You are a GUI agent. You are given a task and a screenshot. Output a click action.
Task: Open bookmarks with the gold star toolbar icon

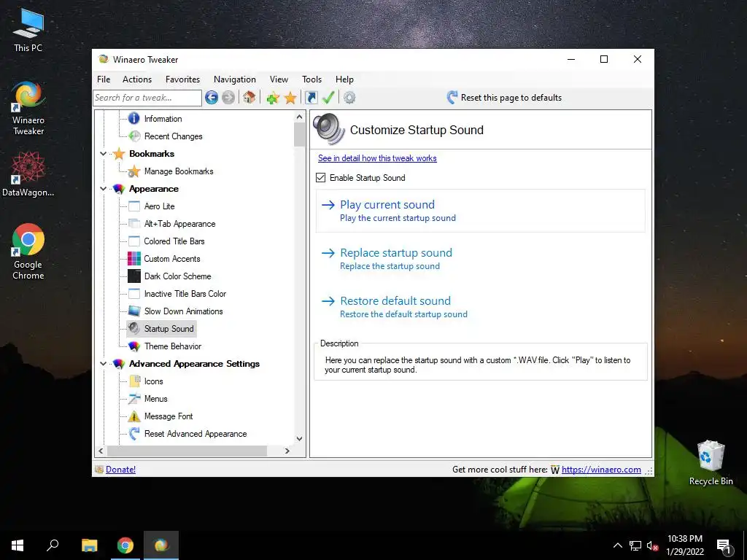[x=290, y=98]
